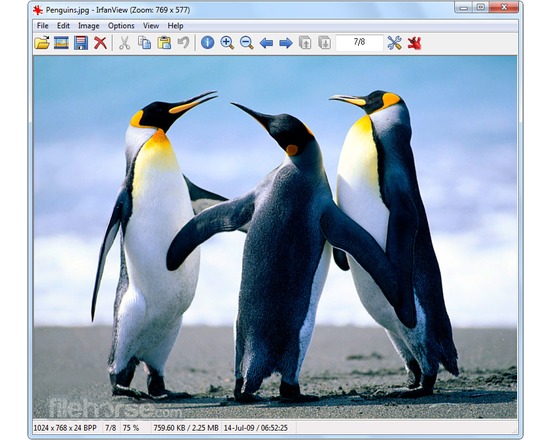The width and height of the screenshot is (550, 440).
Task: Zoom out with magnifier minus icon
Action: [x=247, y=43]
